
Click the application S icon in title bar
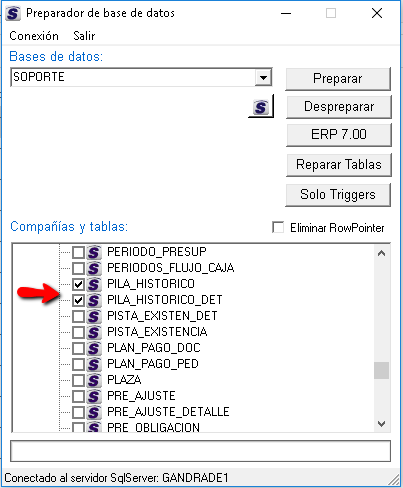pos(13,13)
